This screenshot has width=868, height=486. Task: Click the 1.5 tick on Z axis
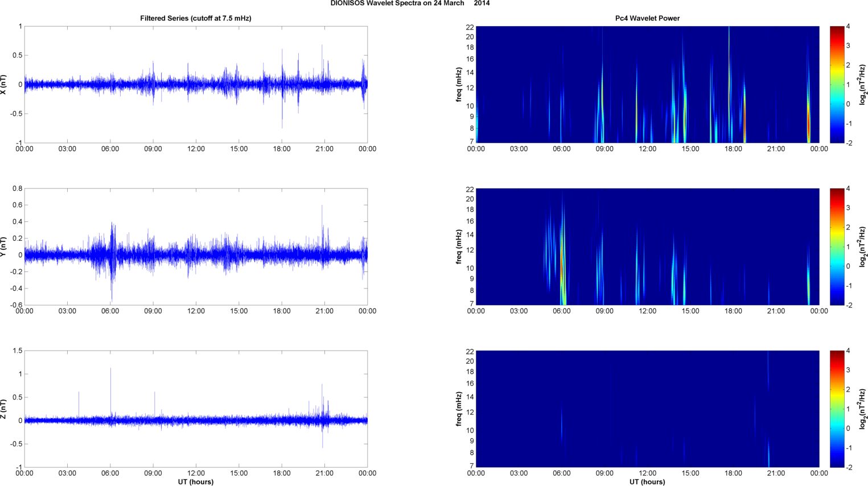coord(17,351)
